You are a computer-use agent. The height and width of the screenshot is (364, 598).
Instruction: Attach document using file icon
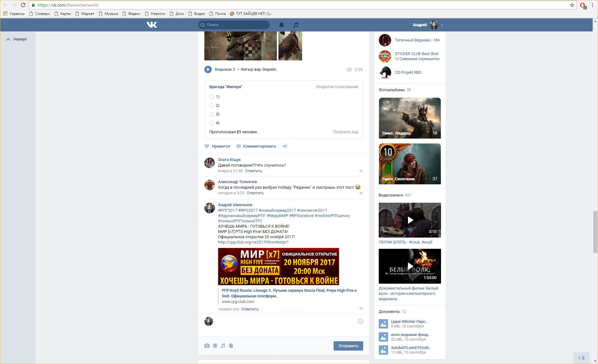(231, 346)
